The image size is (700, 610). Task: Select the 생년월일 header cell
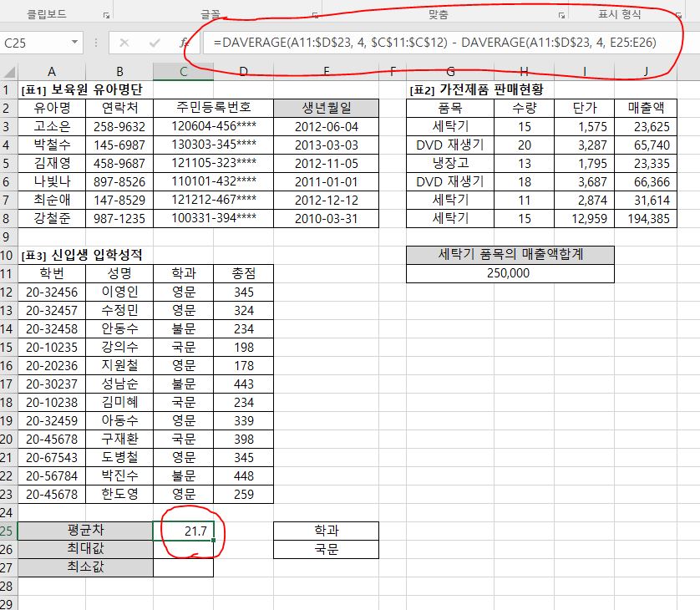click(x=326, y=108)
